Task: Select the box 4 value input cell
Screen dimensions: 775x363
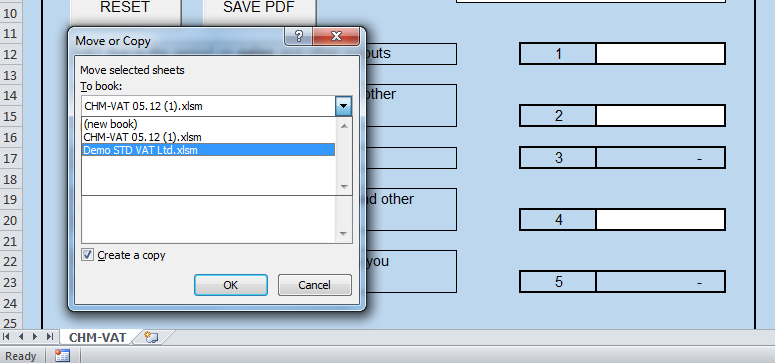Action: click(660, 220)
